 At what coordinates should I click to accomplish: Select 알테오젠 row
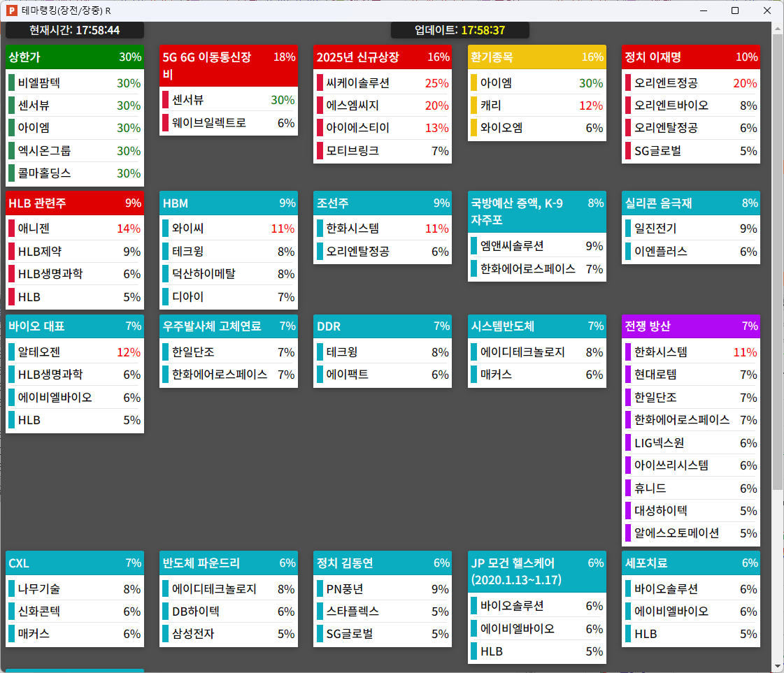pos(75,352)
